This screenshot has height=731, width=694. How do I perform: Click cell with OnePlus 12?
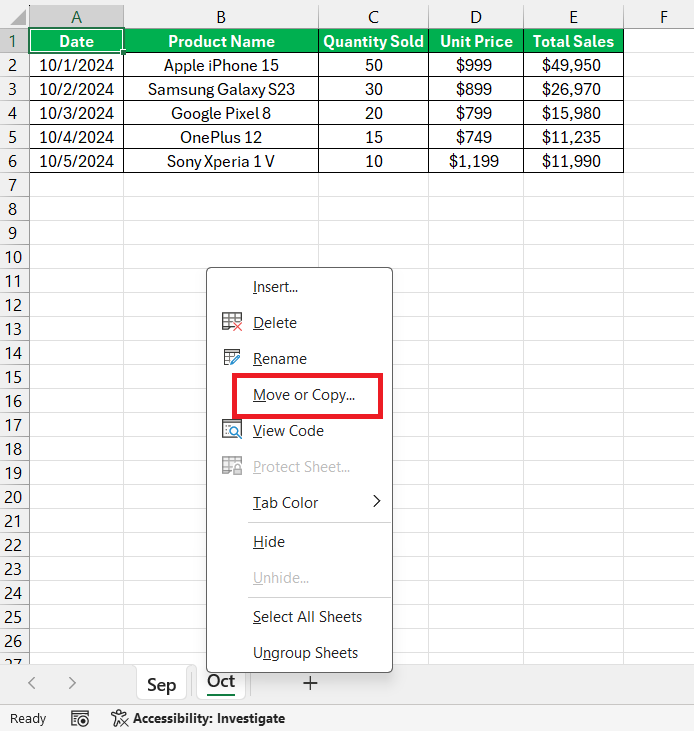(221, 137)
